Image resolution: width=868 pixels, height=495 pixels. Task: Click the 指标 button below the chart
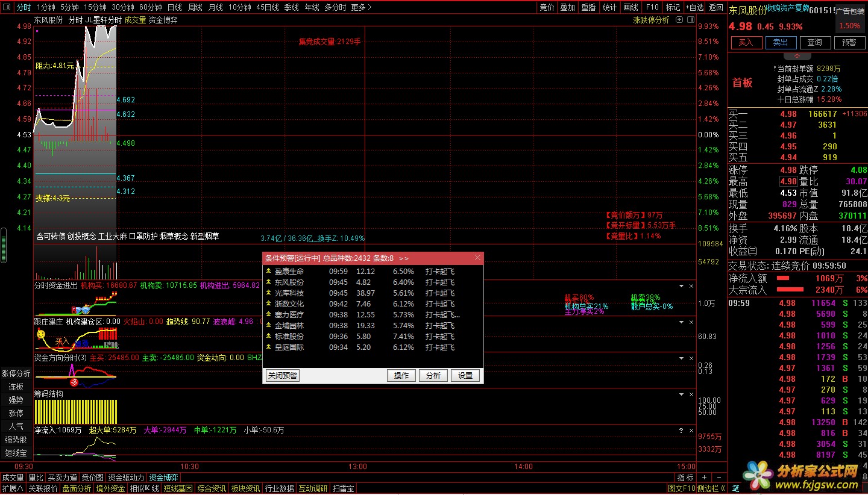click(x=685, y=478)
